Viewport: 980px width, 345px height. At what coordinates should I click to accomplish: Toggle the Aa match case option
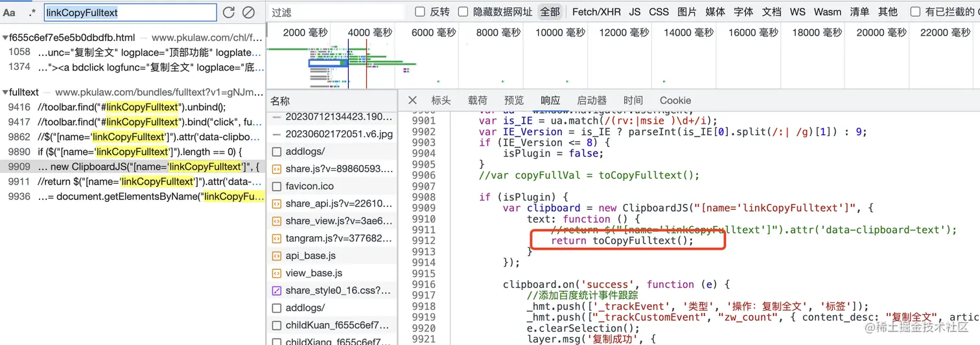[9, 12]
